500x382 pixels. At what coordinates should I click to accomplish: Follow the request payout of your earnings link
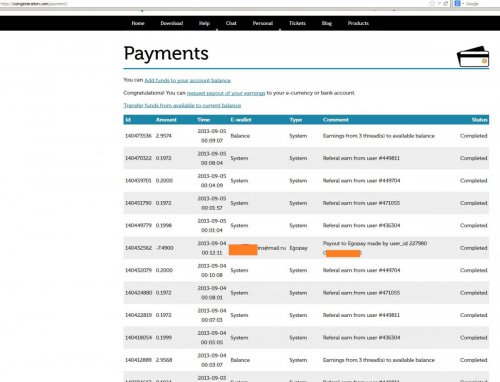coord(226,93)
